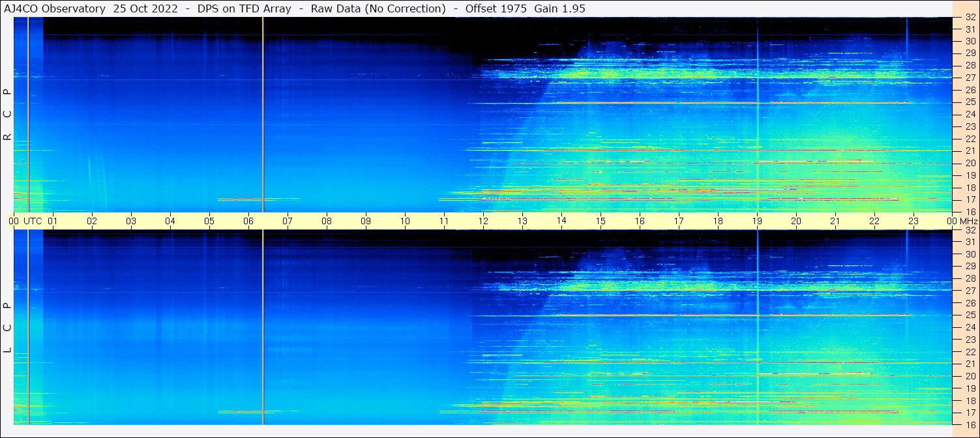The width and height of the screenshot is (980, 438).
Task: Click the "R C P" vertical panel label
Action: pos(7,115)
